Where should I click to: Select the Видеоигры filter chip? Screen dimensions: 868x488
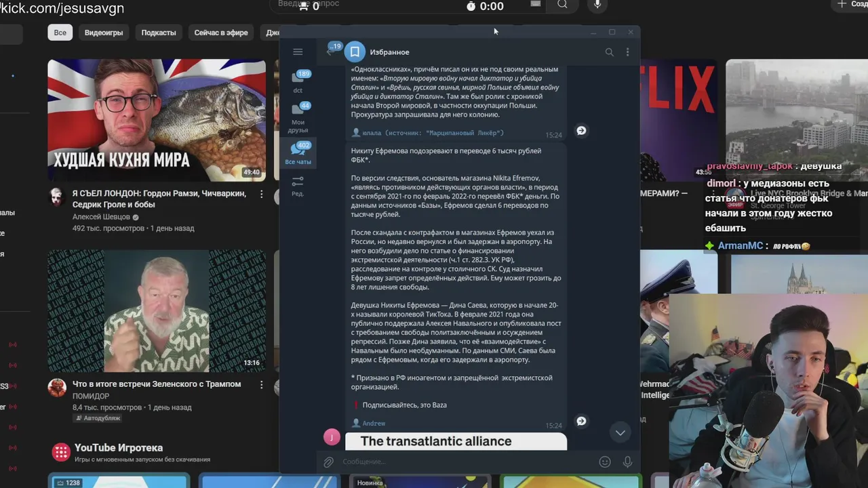pyautogui.click(x=104, y=33)
